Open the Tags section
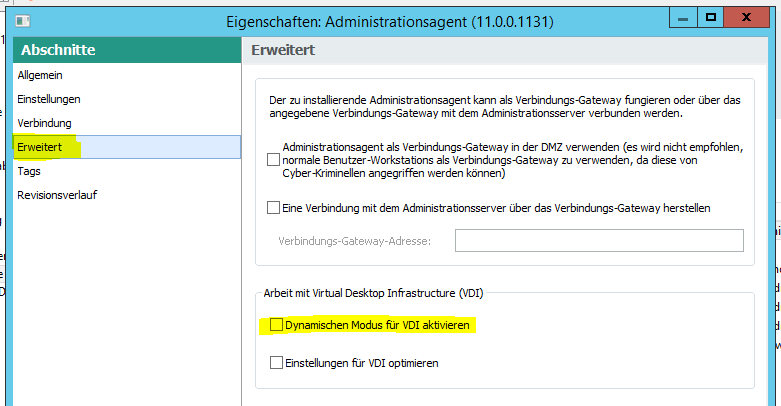 pyautogui.click(x=29, y=171)
